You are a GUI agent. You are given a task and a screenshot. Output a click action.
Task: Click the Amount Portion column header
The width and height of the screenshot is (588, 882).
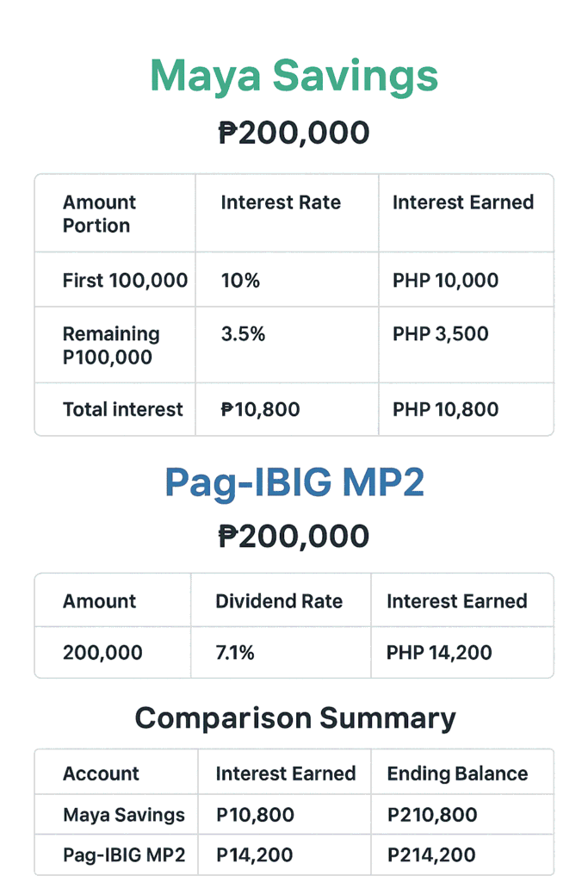pyautogui.click(x=99, y=214)
